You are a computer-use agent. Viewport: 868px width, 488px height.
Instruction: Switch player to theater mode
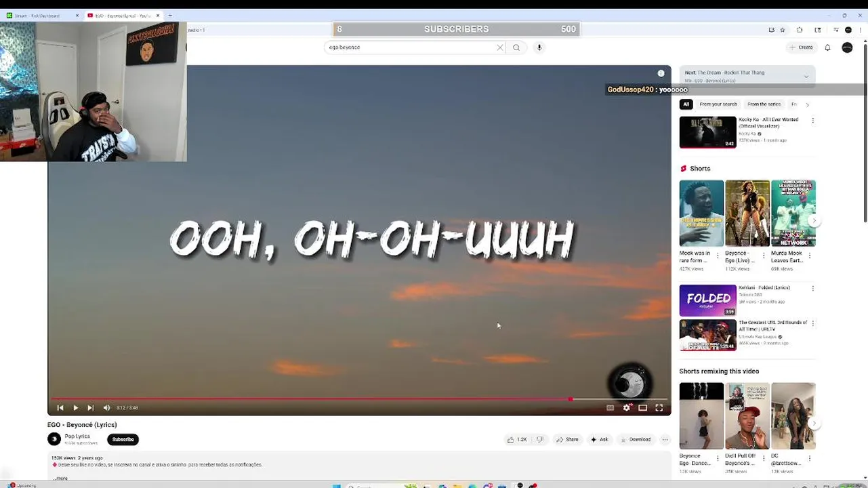point(642,408)
